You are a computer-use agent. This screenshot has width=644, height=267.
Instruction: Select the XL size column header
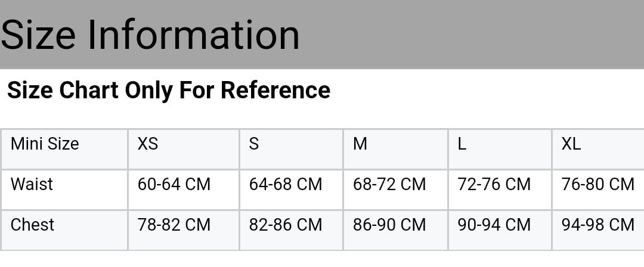[571, 144]
